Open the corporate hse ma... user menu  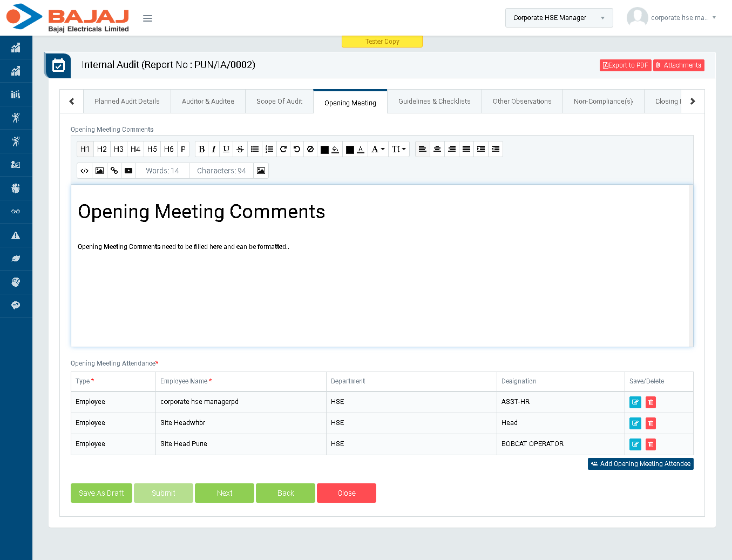coord(679,18)
